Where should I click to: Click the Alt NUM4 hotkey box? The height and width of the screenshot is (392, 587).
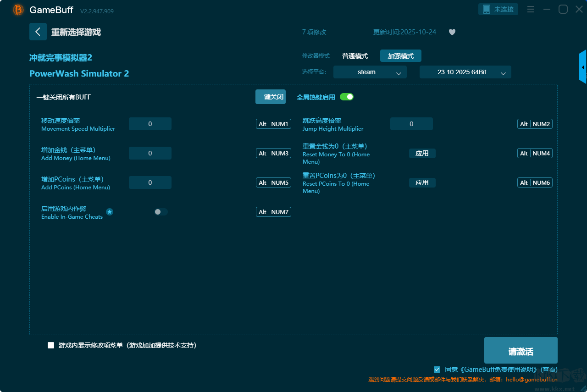coord(535,154)
